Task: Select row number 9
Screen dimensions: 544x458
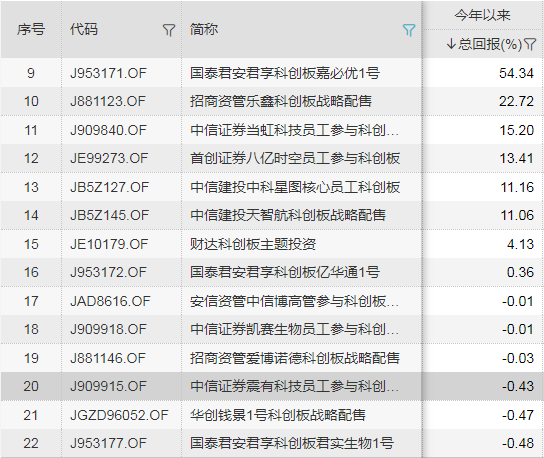Action: [31, 73]
